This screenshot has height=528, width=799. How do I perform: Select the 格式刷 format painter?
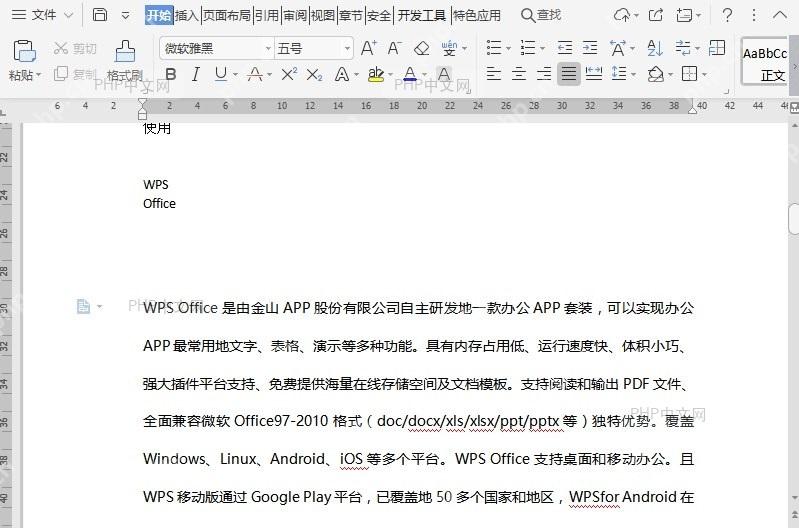(x=125, y=61)
